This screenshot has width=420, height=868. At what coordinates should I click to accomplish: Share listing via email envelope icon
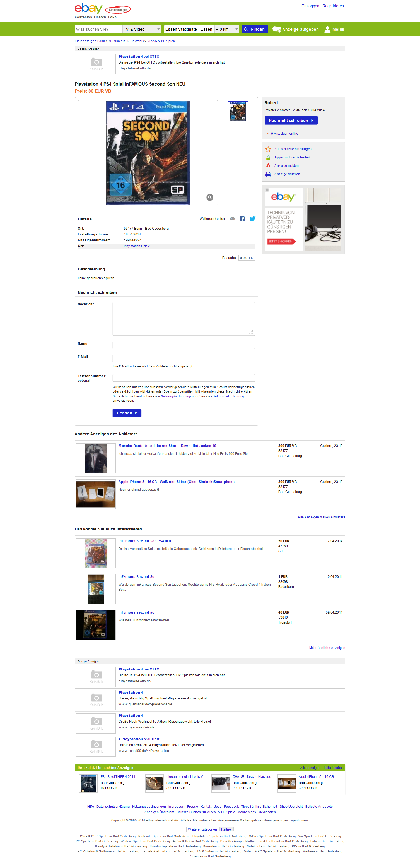tap(232, 219)
